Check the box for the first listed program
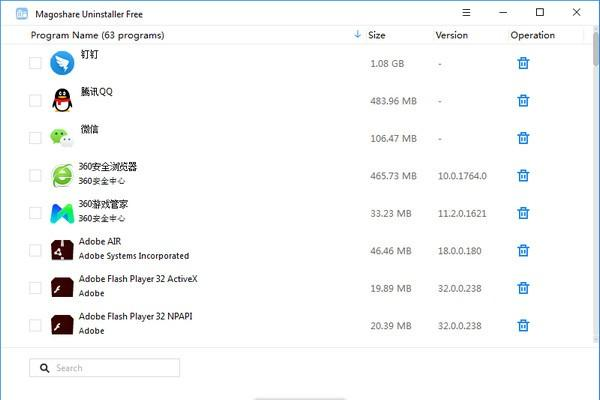The image size is (600, 400). tap(35, 63)
